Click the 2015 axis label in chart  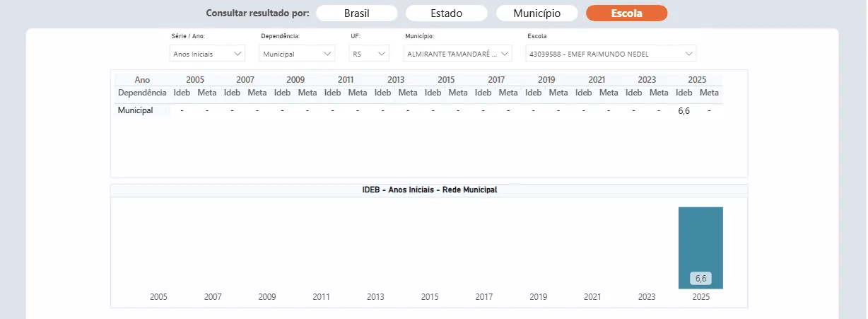(430, 298)
